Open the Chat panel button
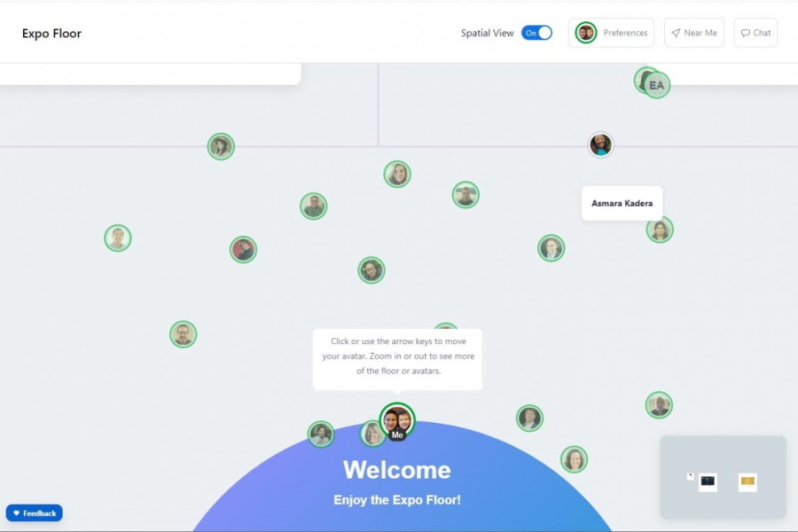The image size is (798, 532). pos(755,33)
